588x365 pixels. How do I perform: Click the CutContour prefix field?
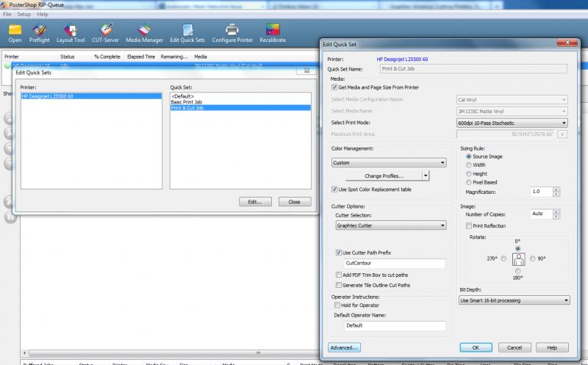point(395,263)
